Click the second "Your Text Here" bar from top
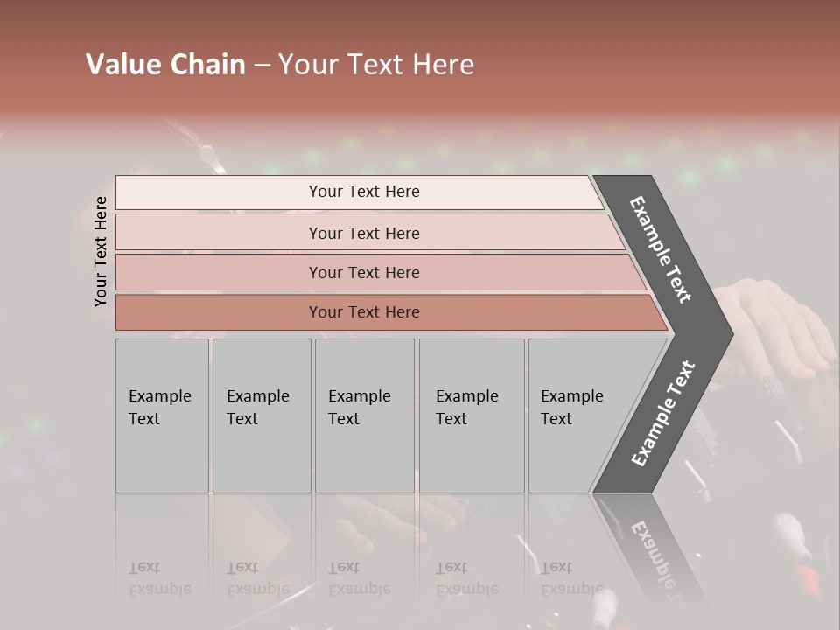This screenshot has height=630, width=840. [364, 233]
